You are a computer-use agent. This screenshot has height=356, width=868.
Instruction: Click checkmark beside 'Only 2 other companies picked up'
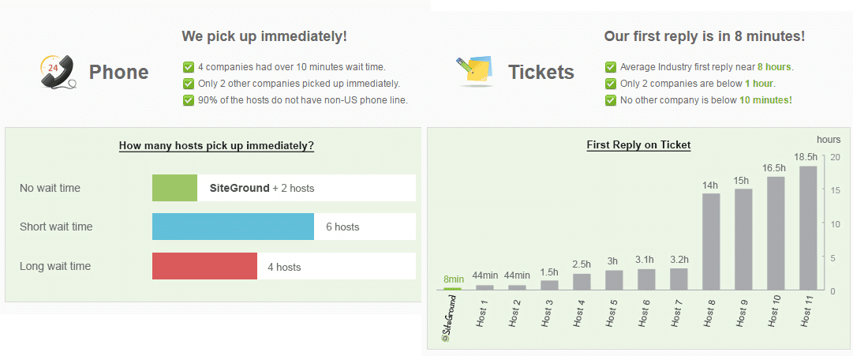tap(189, 84)
